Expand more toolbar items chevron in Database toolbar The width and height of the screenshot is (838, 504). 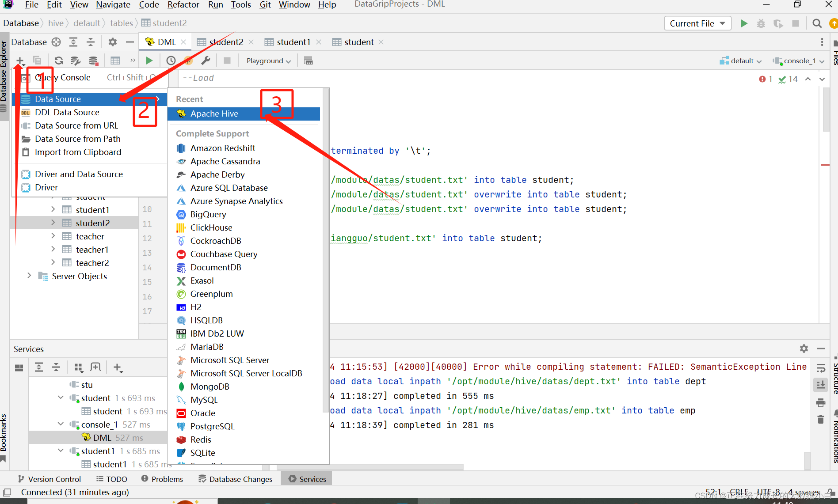tap(133, 61)
